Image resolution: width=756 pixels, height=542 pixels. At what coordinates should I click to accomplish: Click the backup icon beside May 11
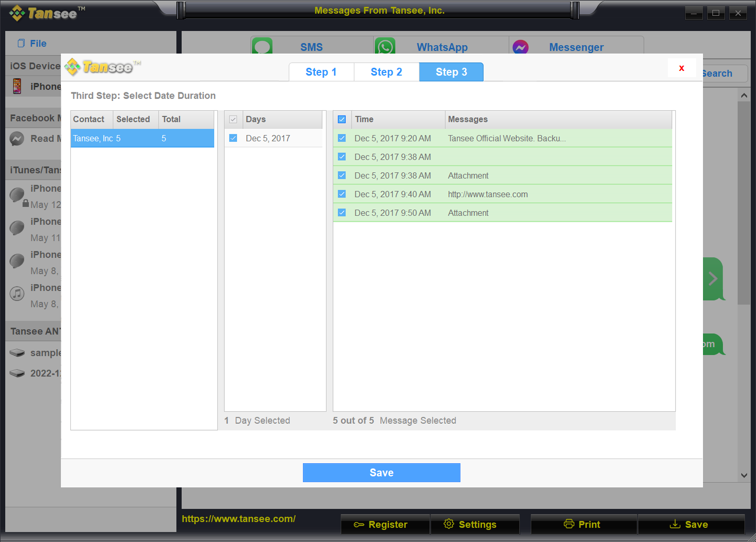tap(17, 228)
